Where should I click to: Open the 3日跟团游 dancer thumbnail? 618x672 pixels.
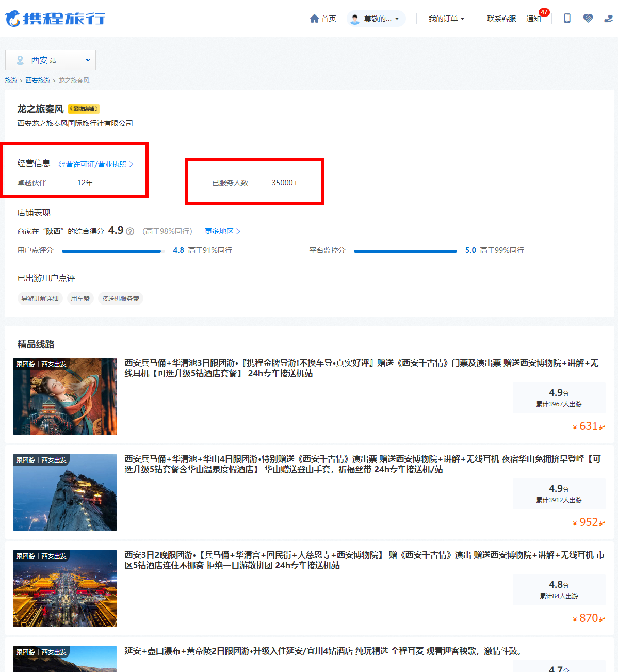coord(65,396)
